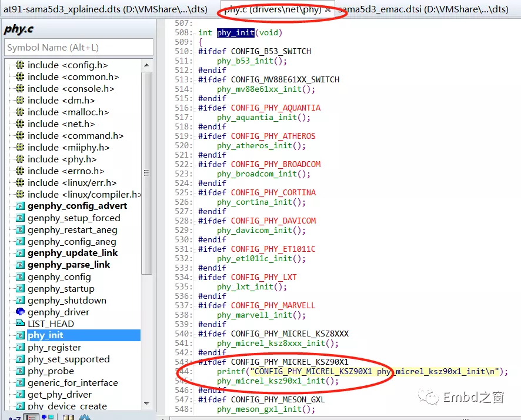521x420 pixels.
Task: Click the include icon beside common.h
Action: 20,76
